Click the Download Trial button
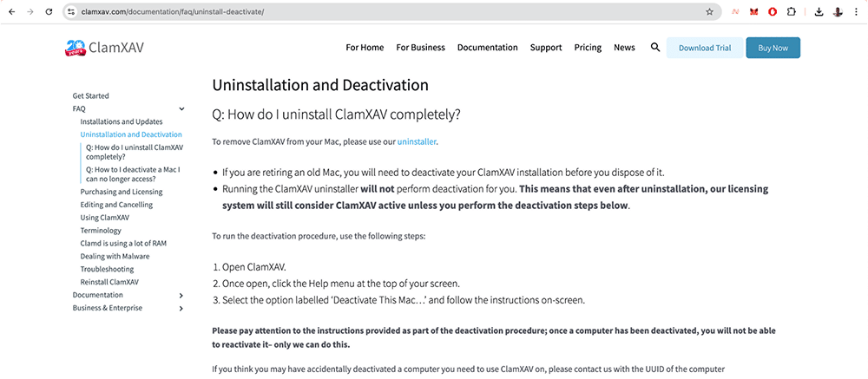The image size is (868, 379). coord(705,49)
